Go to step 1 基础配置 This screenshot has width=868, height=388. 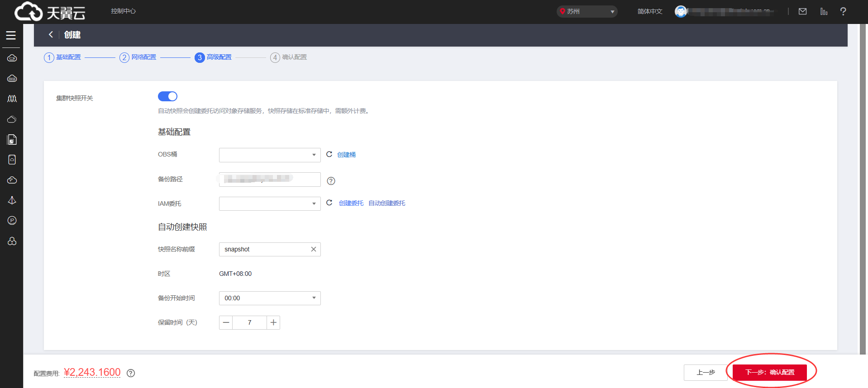(62, 57)
